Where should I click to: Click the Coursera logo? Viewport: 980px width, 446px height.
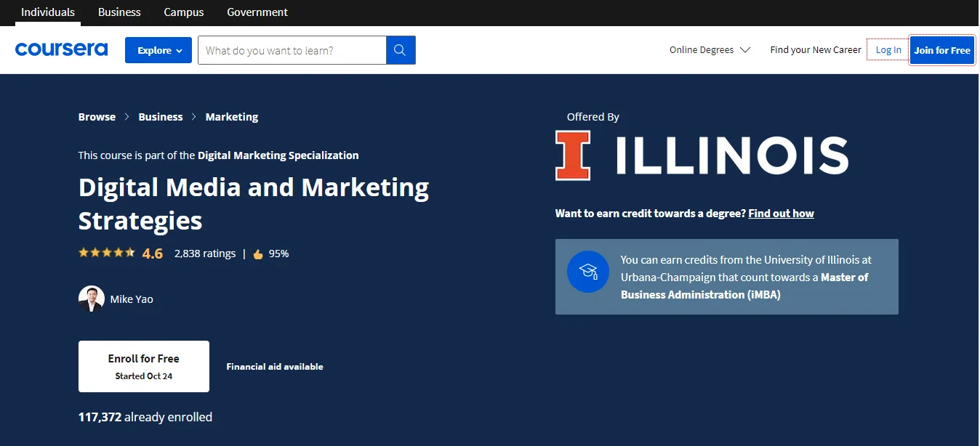[x=61, y=49]
